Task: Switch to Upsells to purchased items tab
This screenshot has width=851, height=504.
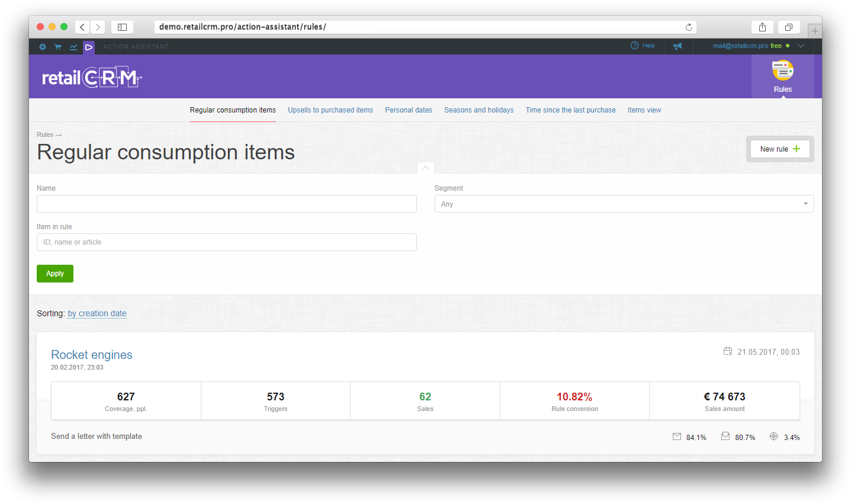Action: 330,110
